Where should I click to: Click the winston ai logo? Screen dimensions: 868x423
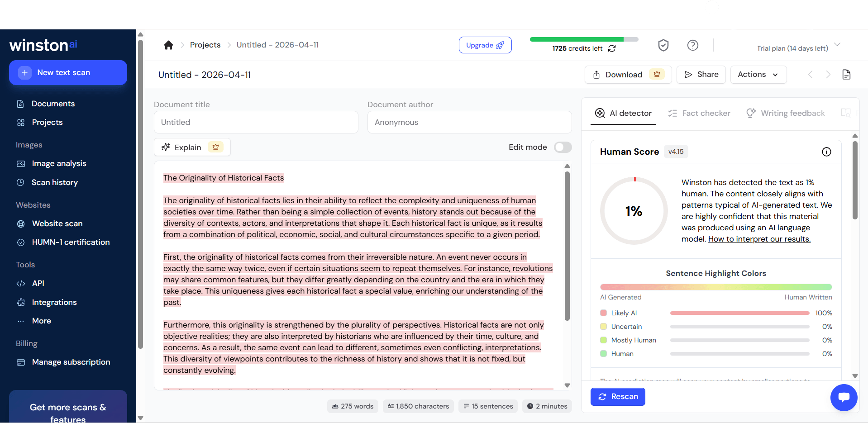[43, 45]
